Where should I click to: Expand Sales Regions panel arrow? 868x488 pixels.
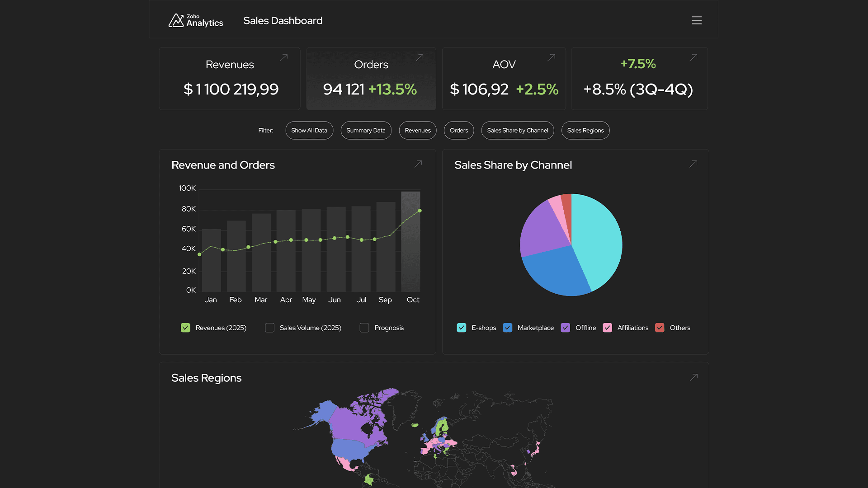(x=693, y=377)
